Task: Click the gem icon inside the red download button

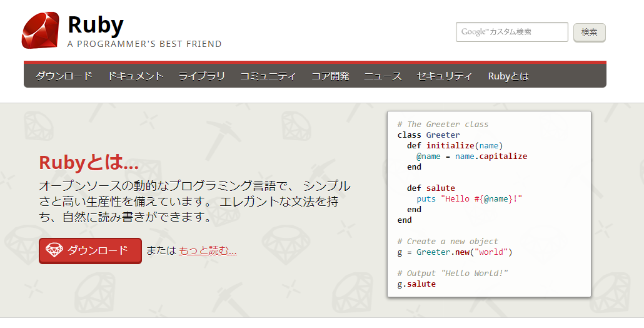Action: (x=54, y=250)
